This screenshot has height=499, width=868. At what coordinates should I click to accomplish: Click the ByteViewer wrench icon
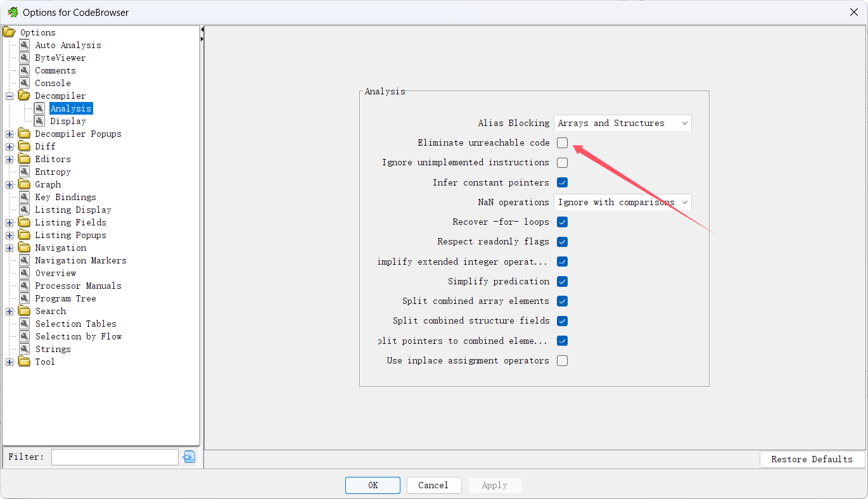(x=24, y=58)
